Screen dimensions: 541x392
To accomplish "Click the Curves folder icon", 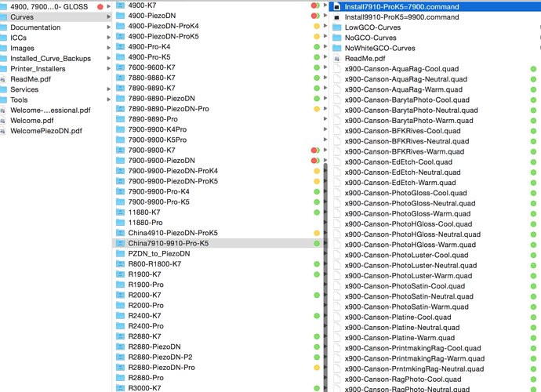I will pos(5,16).
